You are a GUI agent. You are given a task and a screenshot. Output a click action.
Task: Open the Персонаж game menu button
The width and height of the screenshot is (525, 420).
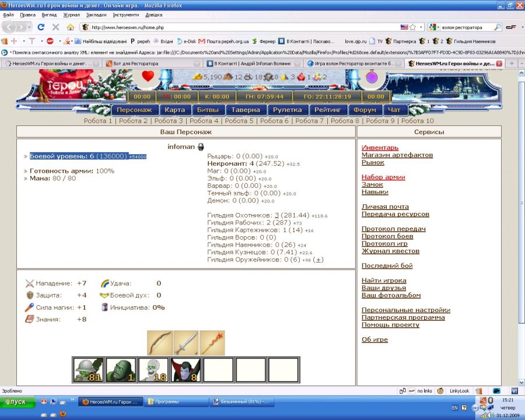[x=134, y=110]
